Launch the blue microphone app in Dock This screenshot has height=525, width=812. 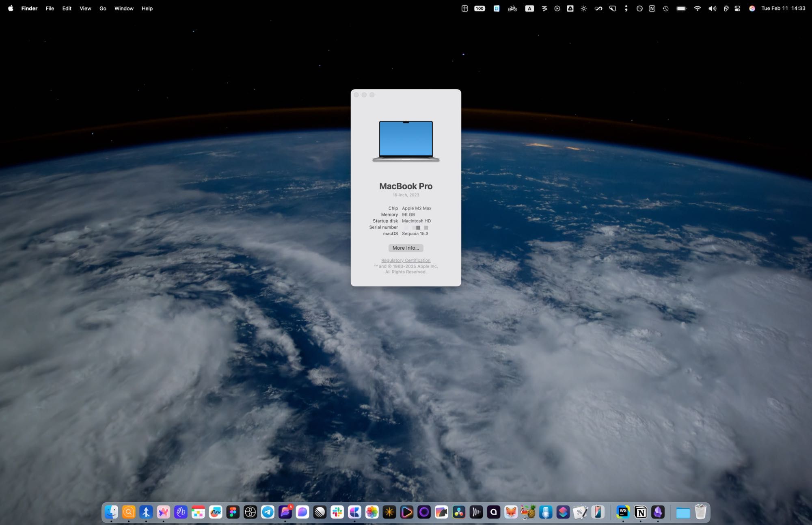click(546, 512)
